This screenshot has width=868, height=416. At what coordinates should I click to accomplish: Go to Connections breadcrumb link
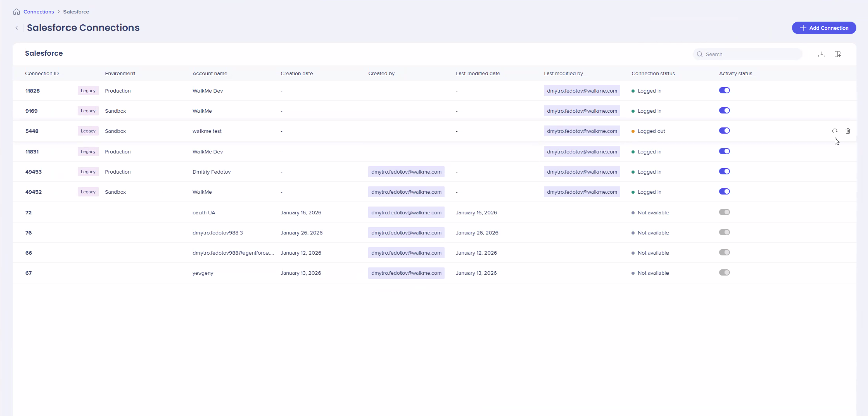pyautogui.click(x=39, y=12)
